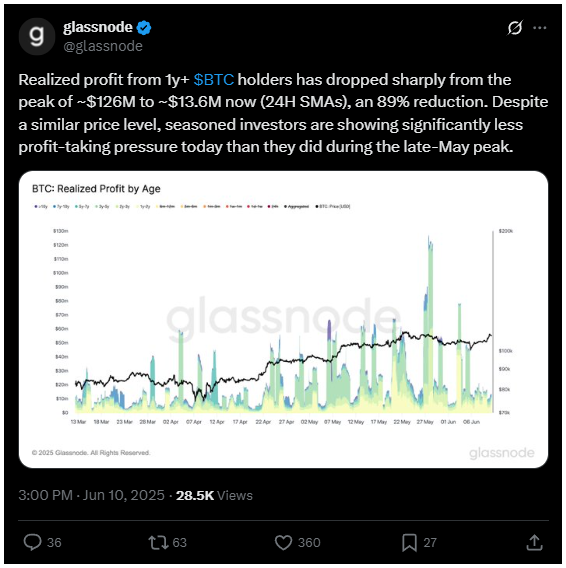Click the Aggregated legend swatch
The height and width of the screenshot is (568, 566).
(x=286, y=206)
